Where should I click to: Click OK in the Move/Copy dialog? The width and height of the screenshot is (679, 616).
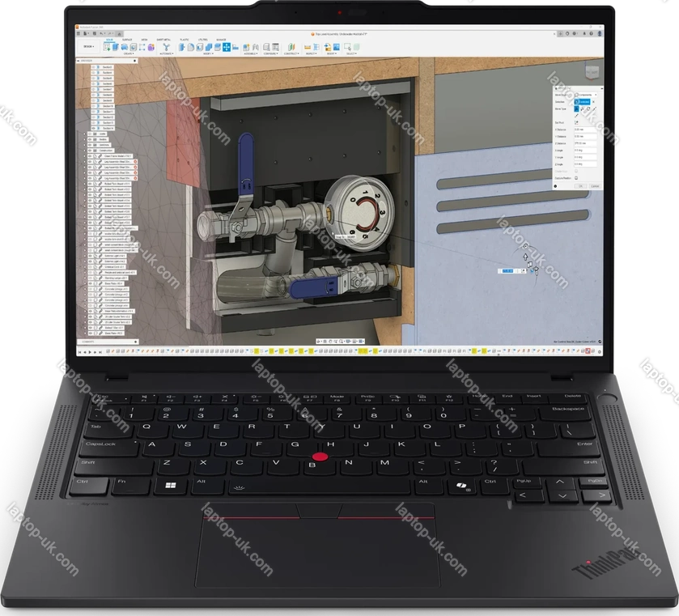[579, 185]
